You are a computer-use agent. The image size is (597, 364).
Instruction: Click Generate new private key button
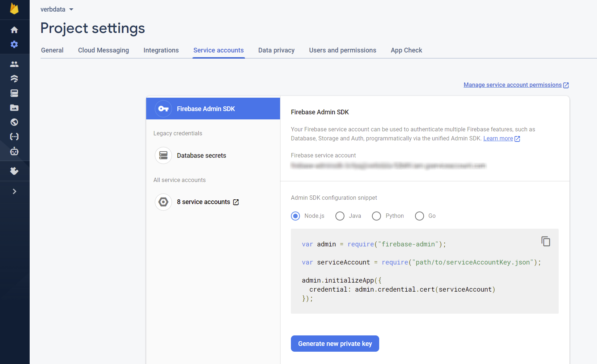335,343
